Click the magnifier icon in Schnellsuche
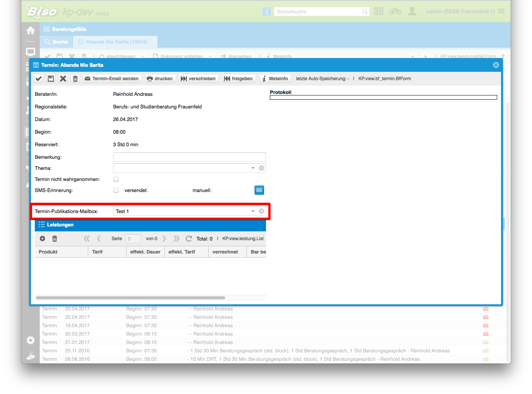The image size is (532, 394). 365,12
